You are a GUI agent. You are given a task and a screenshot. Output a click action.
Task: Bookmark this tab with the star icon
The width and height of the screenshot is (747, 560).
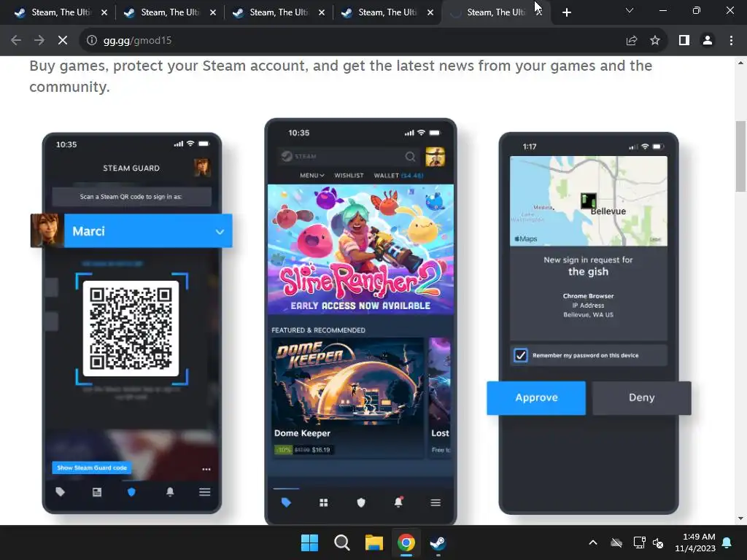click(x=655, y=41)
